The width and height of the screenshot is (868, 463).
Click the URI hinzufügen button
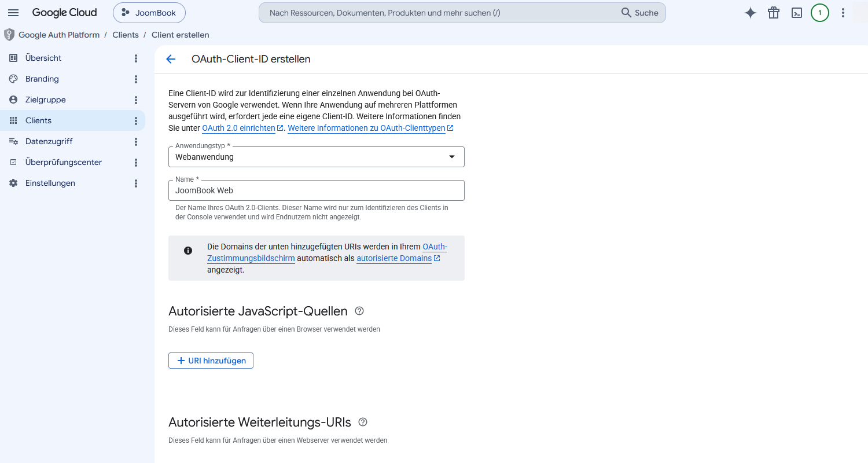click(x=211, y=361)
